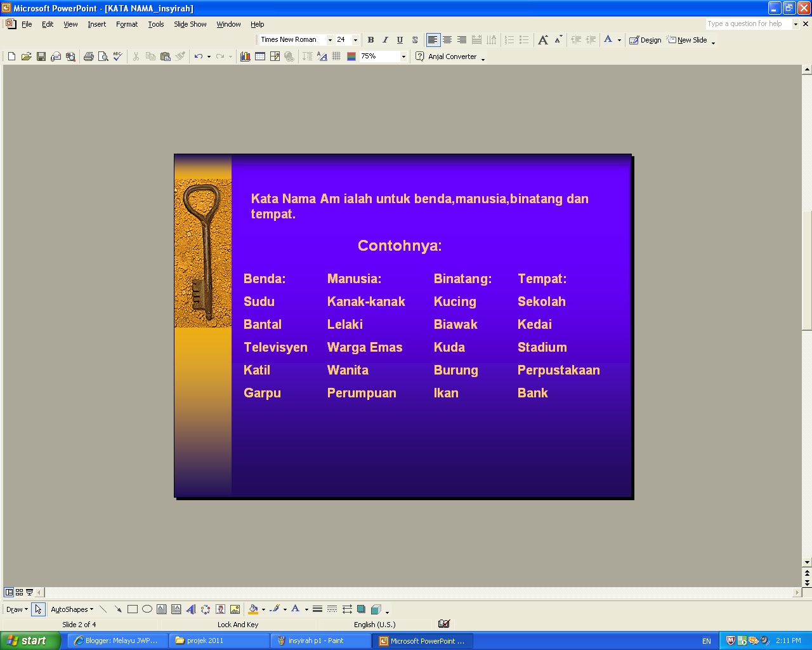Open Shadow Style options
This screenshot has height=650, width=812.
click(361, 609)
